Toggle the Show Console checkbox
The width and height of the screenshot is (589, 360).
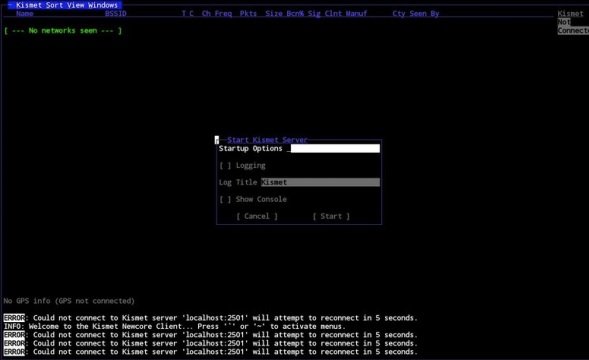click(x=225, y=199)
